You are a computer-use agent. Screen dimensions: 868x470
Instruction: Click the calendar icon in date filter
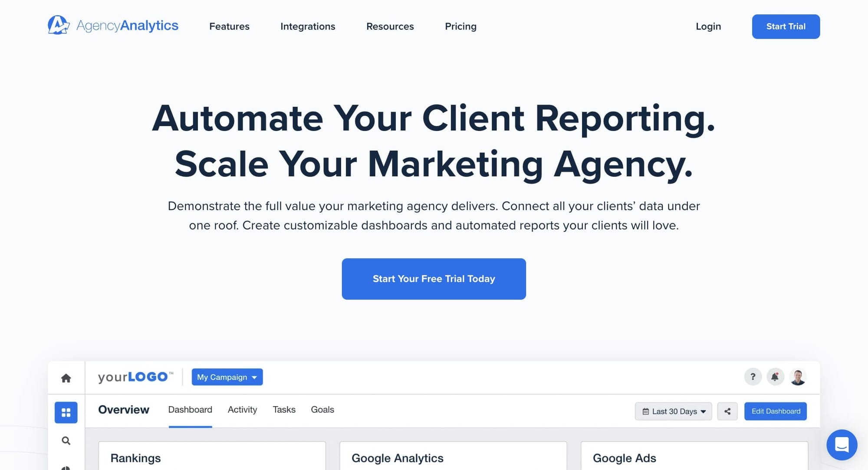645,411
